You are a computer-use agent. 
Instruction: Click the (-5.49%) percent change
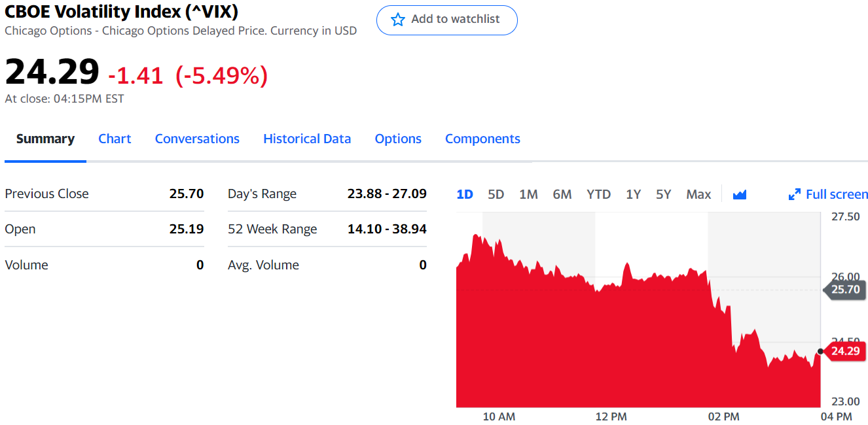click(x=221, y=76)
